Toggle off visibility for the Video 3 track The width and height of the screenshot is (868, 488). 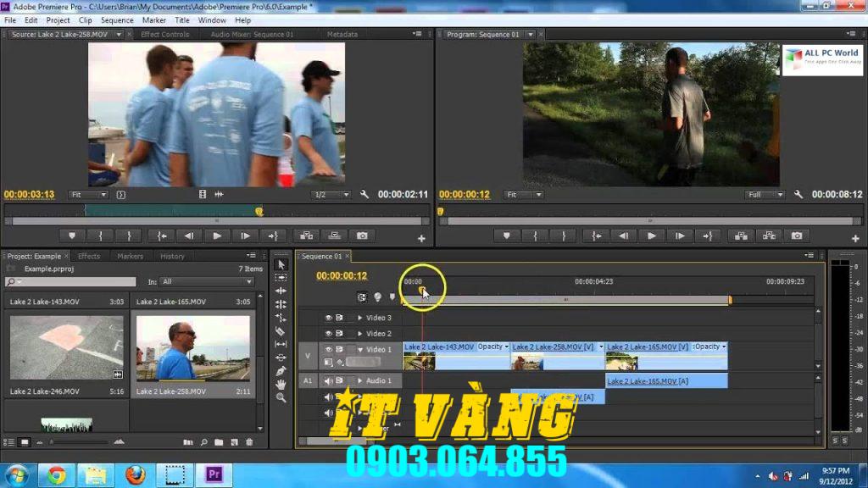point(328,317)
